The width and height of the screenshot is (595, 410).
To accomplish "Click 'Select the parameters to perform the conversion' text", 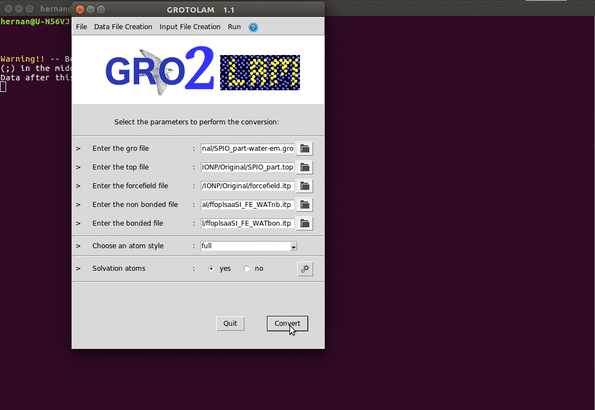I will click(x=197, y=122).
